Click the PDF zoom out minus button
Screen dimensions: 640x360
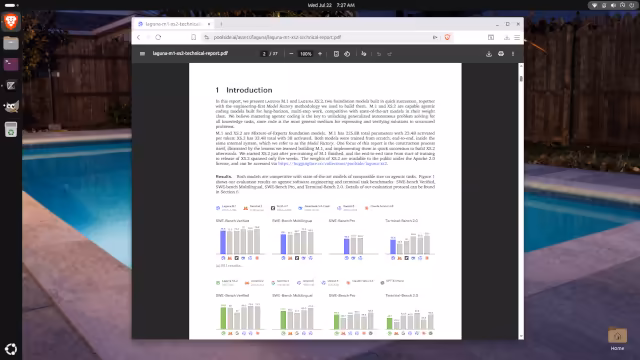291,54
